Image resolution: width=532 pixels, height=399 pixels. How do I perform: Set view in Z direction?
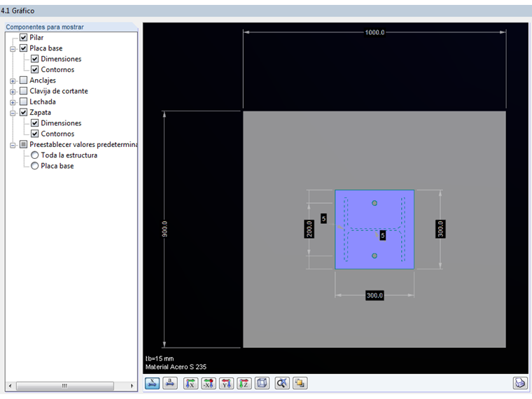pyautogui.click(x=244, y=383)
